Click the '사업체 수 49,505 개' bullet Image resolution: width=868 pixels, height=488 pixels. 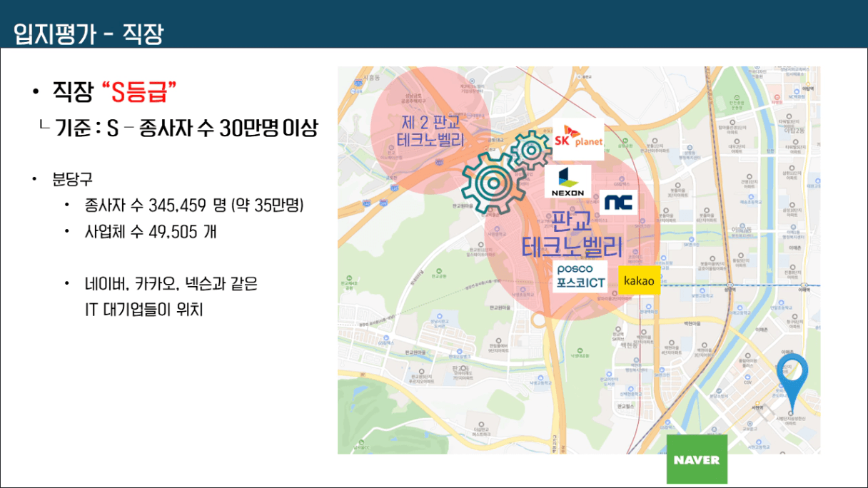click(x=150, y=233)
